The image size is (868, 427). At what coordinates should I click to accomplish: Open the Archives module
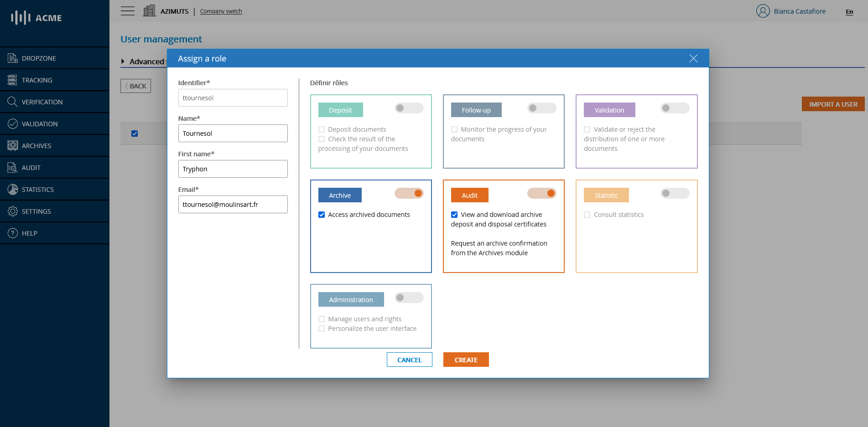coord(36,145)
